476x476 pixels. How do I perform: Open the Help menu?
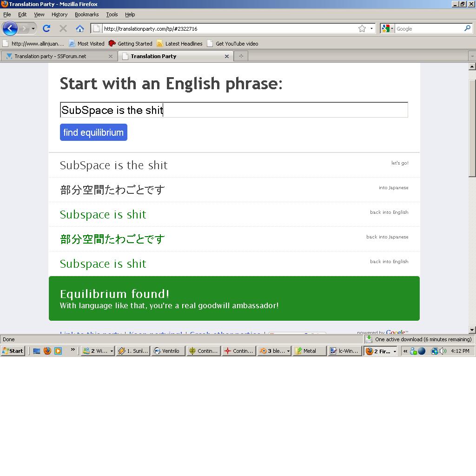point(130,14)
